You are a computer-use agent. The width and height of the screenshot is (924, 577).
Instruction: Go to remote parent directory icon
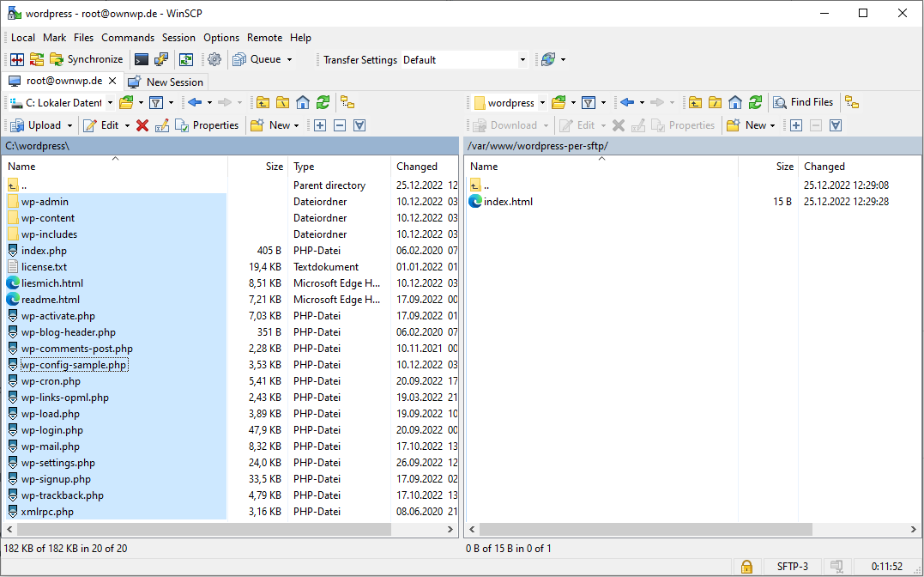(695, 103)
